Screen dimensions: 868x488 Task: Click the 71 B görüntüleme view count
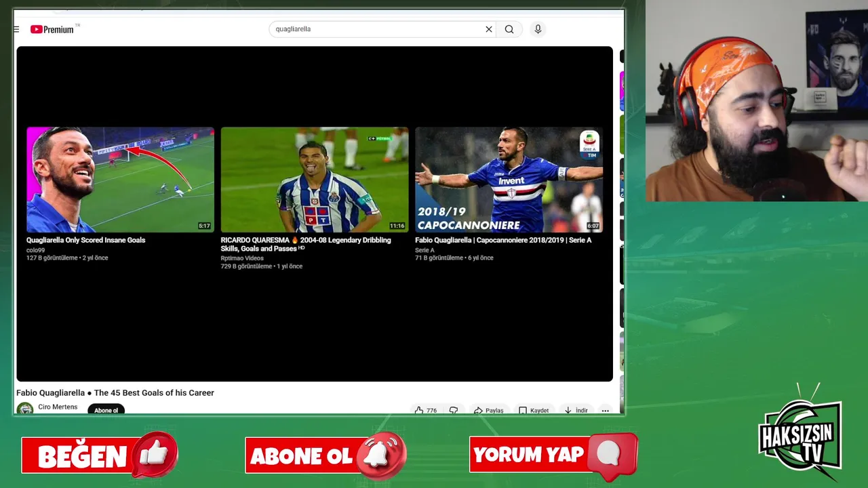click(x=439, y=258)
